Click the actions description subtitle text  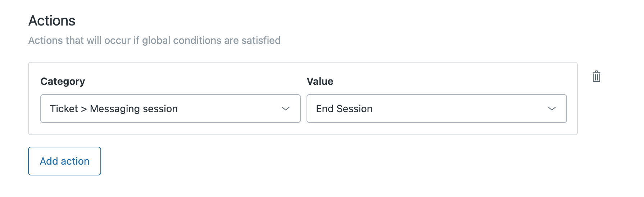click(154, 40)
